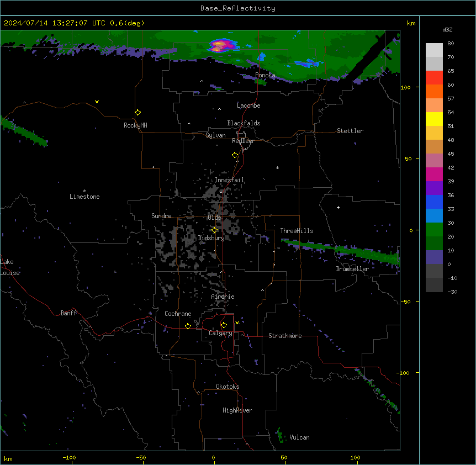The height and width of the screenshot is (465, 476).
Task: Click the yellow diamond marker near RockyMH
Action: (x=138, y=113)
